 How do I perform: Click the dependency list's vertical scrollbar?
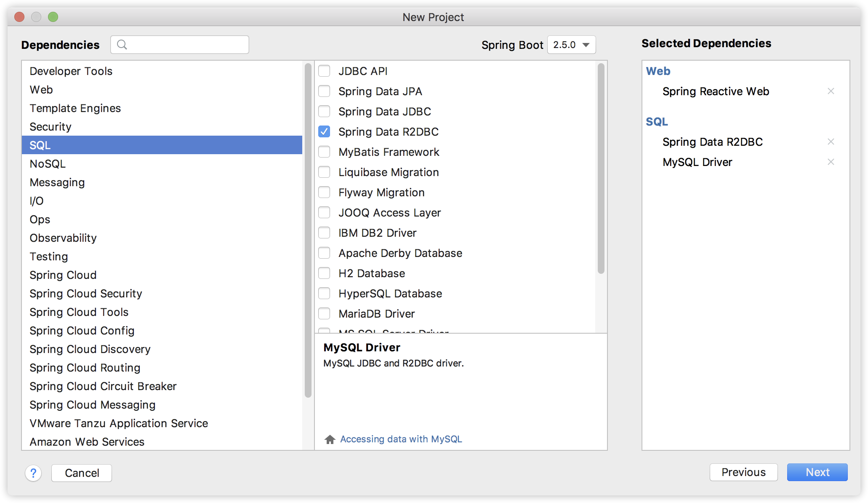(x=601, y=169)
